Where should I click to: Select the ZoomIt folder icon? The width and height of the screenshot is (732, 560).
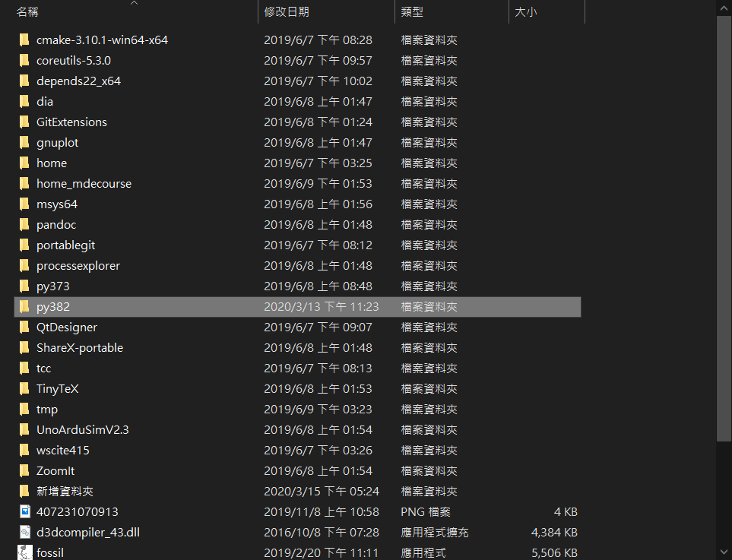(x=24, y=470)
